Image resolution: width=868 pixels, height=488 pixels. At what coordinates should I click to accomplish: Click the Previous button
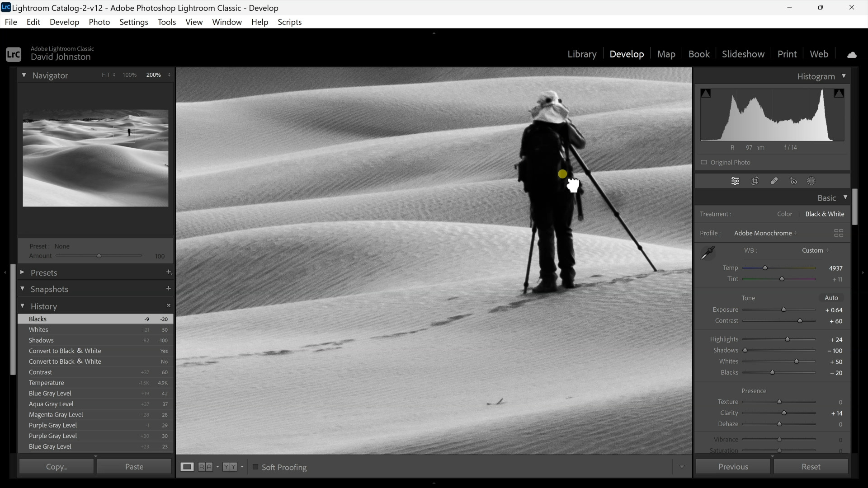pyautogui.click(x=733, y=466)
